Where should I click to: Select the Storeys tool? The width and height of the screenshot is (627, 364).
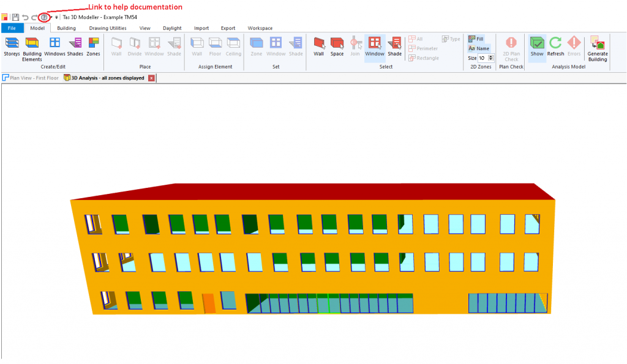click(x=12, y=44)
